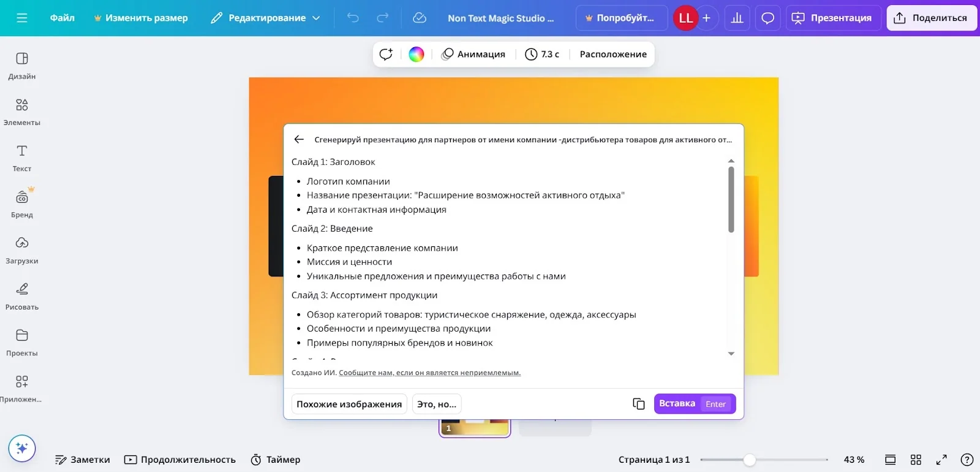Open the analytics chart icon
The height and width of the screenshot is (472, 980).
click(x=737, y=18)
